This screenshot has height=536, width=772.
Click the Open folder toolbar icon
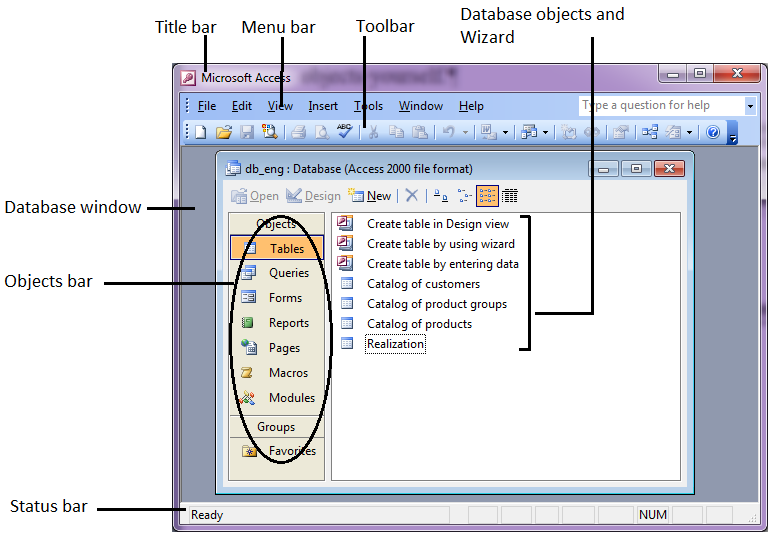pos(224,132)
